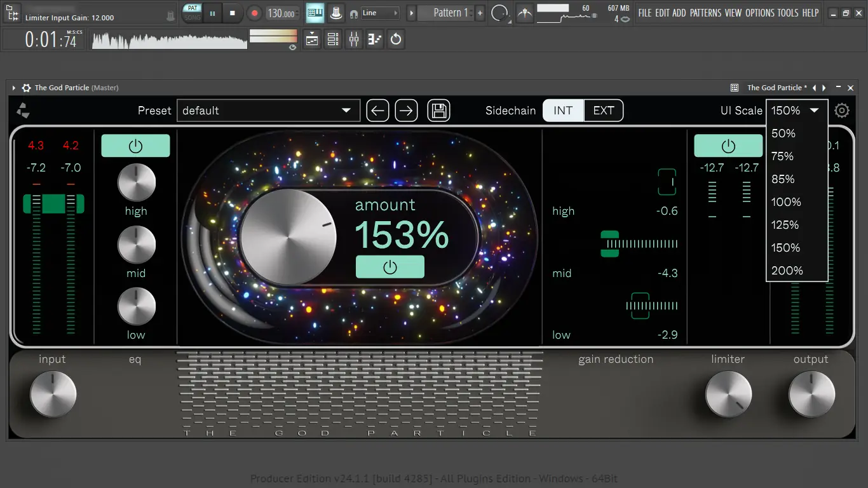Choose 75% UI scale option

782,156
